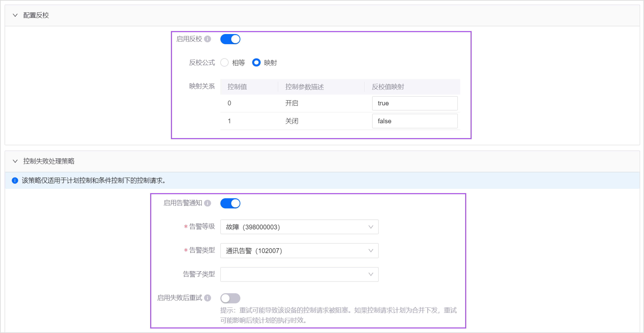Click info icon next to 启用反校
The image size is (644, 333).
pyautogui.click(x=207, y=39)
